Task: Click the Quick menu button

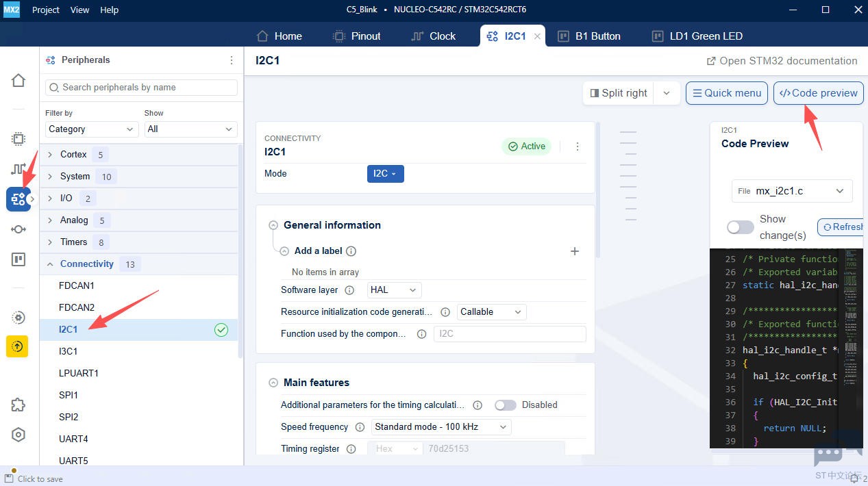Action: click(725, 93)
